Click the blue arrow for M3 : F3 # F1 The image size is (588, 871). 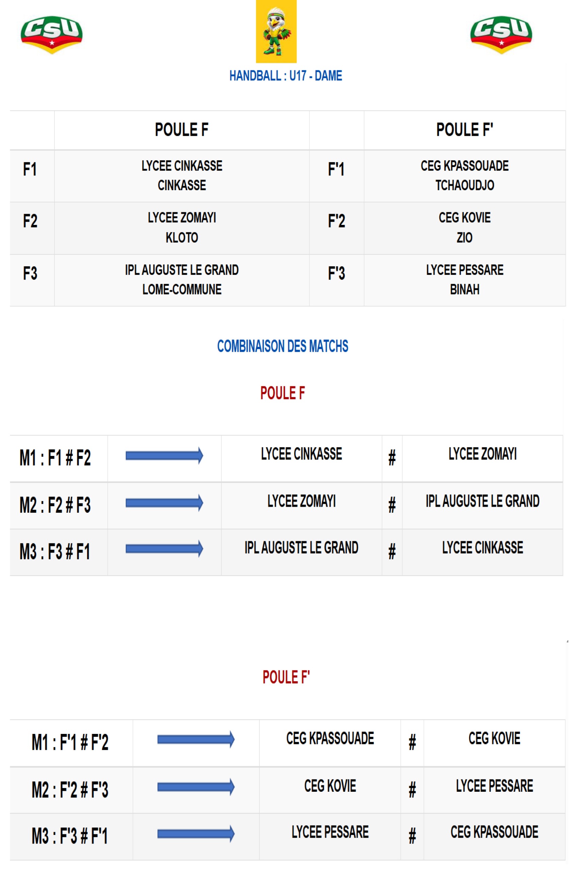164,549
